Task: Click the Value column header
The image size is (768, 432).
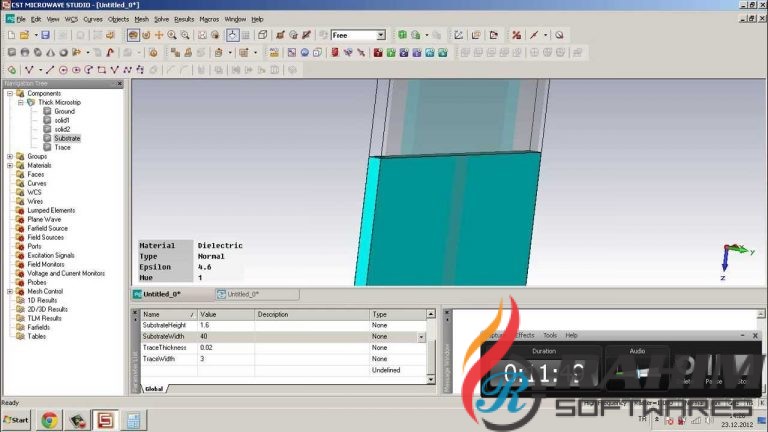Action: (226, 314)
